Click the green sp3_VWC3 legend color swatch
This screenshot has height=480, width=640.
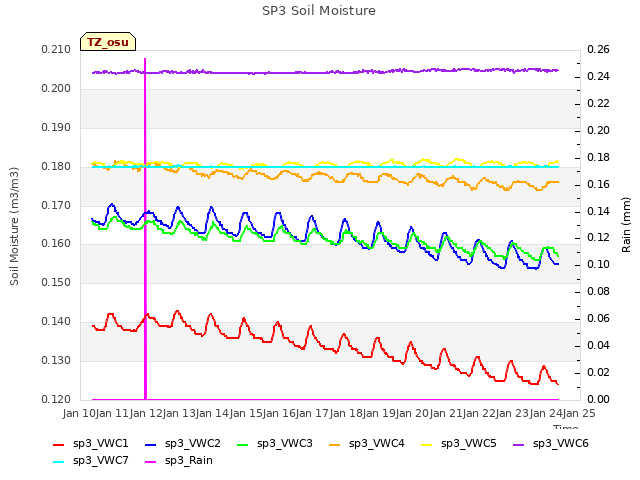pyautogui.click(x=243, y=444)
